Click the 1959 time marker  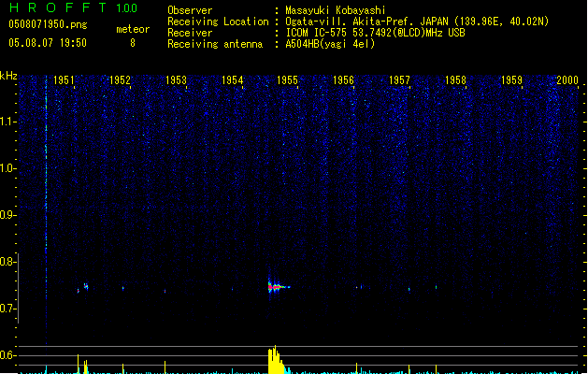(511, 80)
